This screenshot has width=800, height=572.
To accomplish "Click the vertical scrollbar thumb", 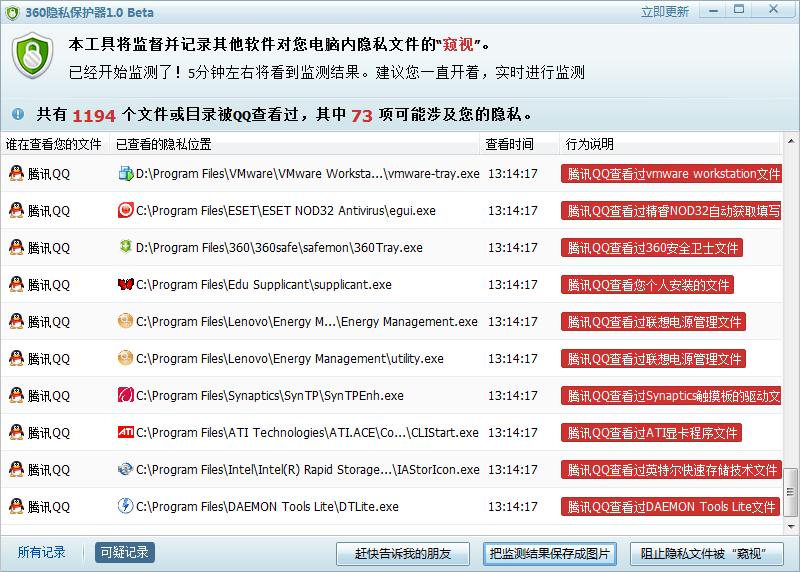I will click(x=790, y=491).
